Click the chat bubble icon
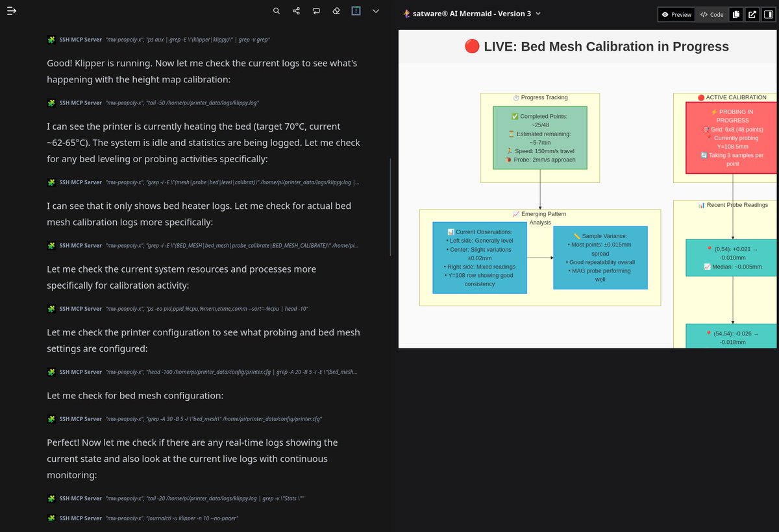The height and width of the screenshot is (532, 779). pyautogui.click(x=316, y=11)
